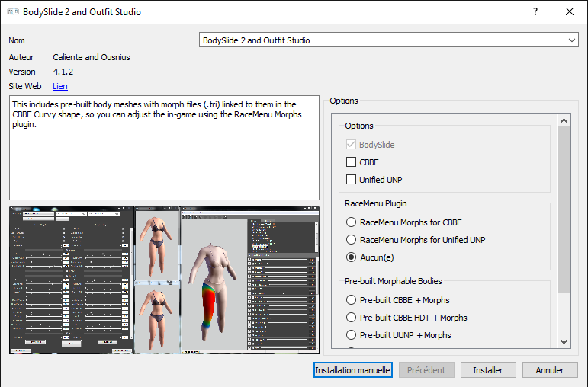Click the BodySlide preview screenshot thumbnail
The image size is (588, 387).
pos(164,280)
